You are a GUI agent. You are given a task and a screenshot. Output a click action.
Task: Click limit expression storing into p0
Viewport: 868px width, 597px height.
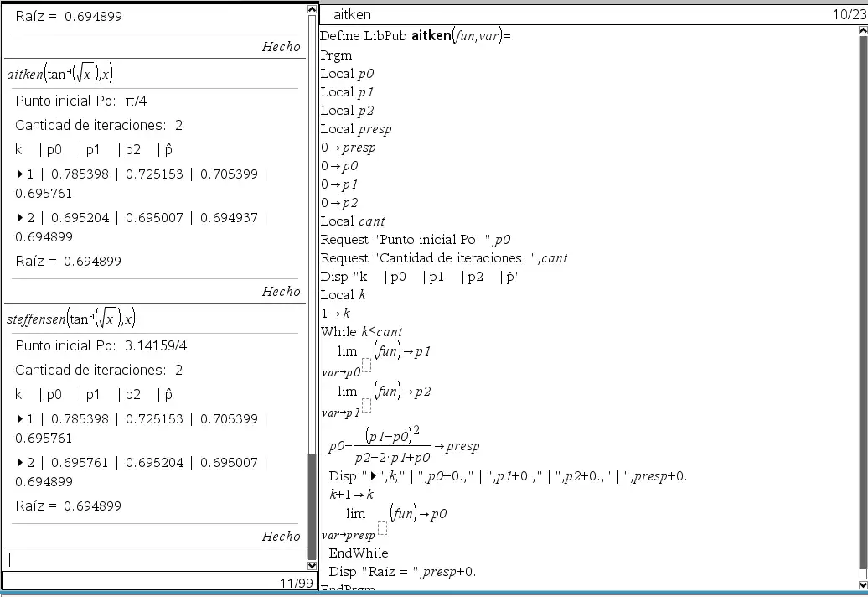point(385,522)
